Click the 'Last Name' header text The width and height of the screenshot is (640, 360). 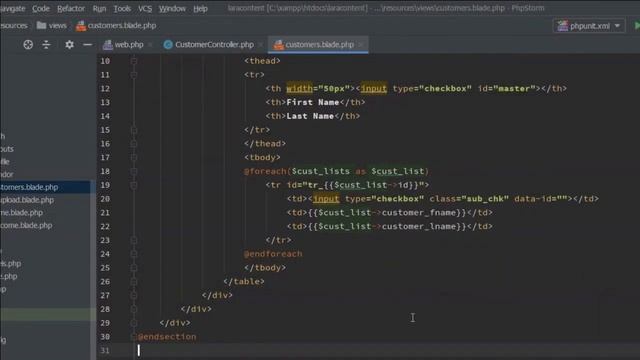310,116
